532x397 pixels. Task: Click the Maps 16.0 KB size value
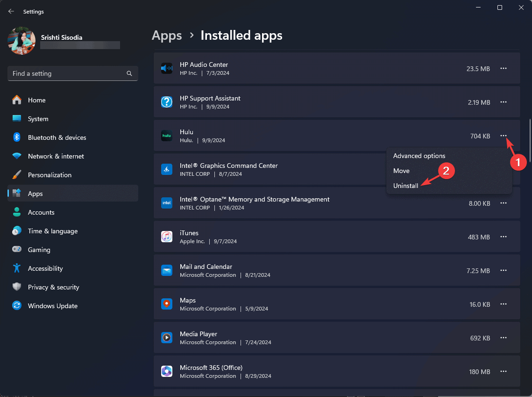point(480,304)
